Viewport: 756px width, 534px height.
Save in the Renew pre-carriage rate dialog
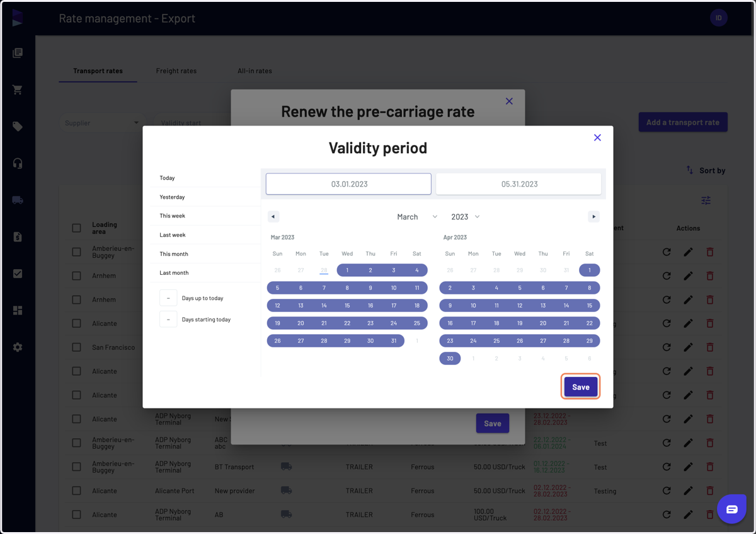click(492, 424)
